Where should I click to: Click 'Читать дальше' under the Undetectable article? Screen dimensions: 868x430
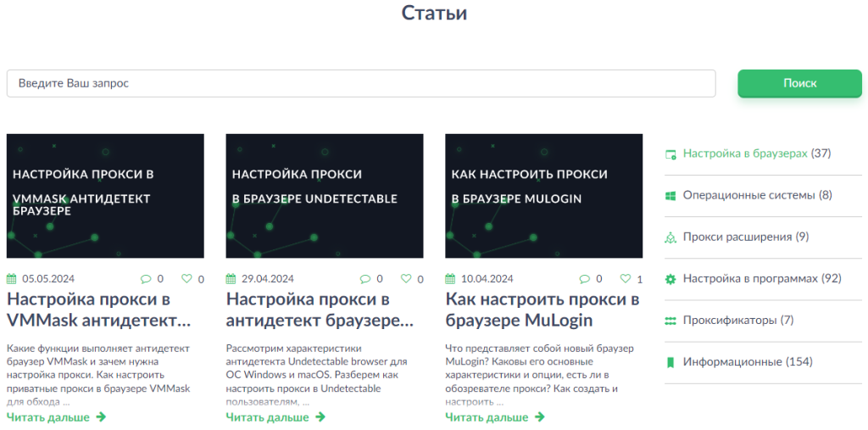click(267, 417)
